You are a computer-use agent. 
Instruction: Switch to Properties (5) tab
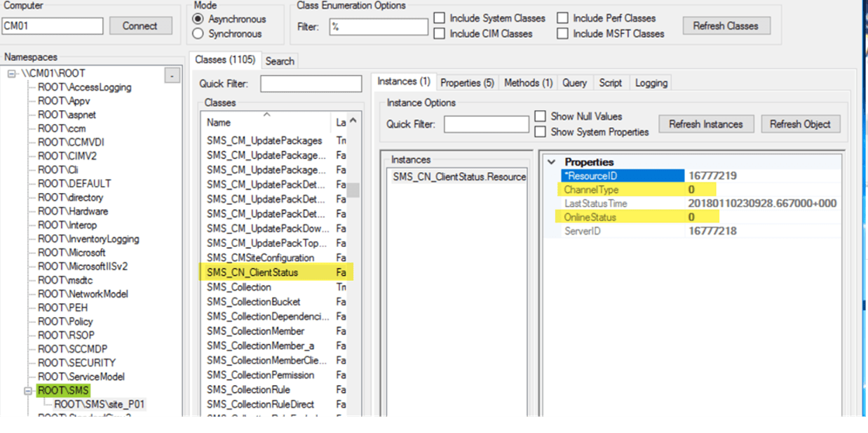click(x=468, y=83)
